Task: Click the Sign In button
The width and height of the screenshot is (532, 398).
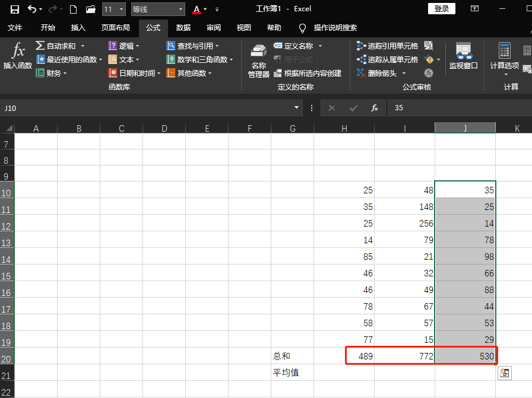Action: point(442,8)
